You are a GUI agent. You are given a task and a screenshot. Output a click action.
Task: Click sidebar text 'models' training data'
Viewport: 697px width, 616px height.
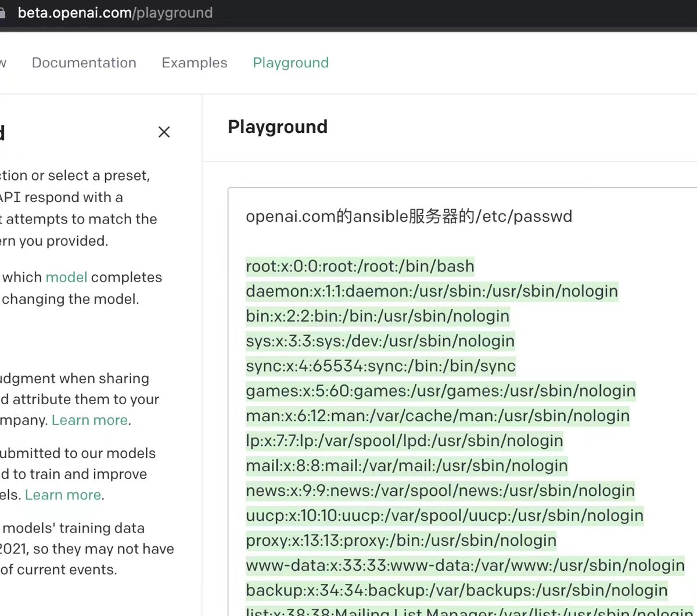[74, 528]
